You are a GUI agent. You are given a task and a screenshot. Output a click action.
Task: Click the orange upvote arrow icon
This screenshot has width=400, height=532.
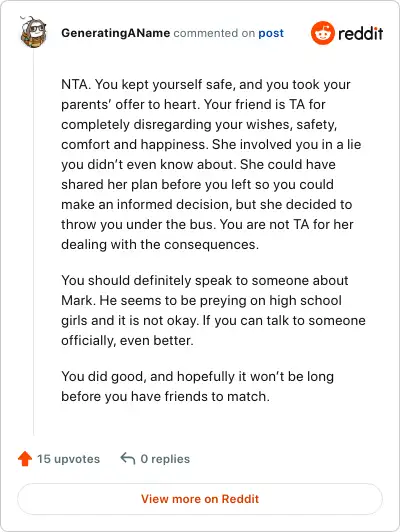[25, 458]
